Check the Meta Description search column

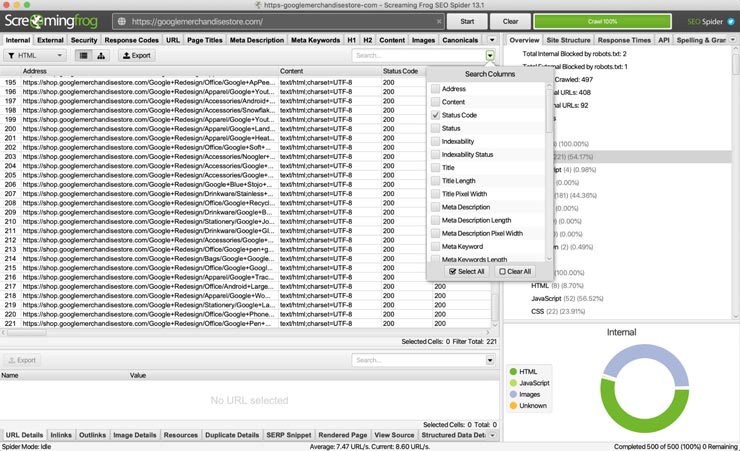[435, 207]
